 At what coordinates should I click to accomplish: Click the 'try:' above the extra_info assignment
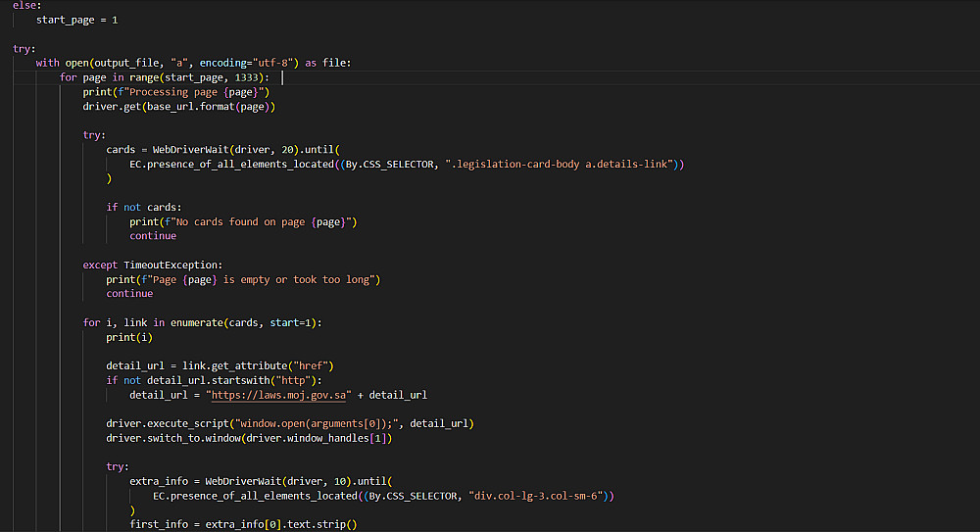(x=118, y=466)
